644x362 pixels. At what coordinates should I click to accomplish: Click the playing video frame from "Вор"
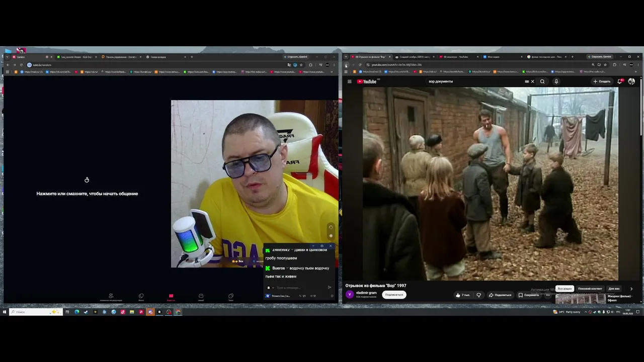(x=491, y=184)
